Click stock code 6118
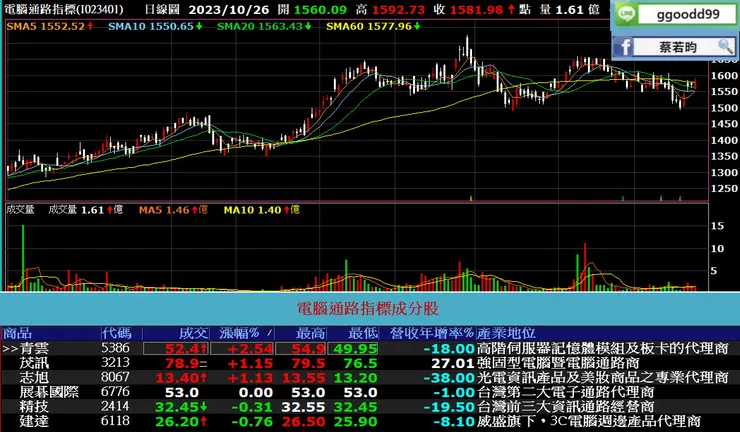Viewport: 740px width, 432px height. click(x=115, y=421)
